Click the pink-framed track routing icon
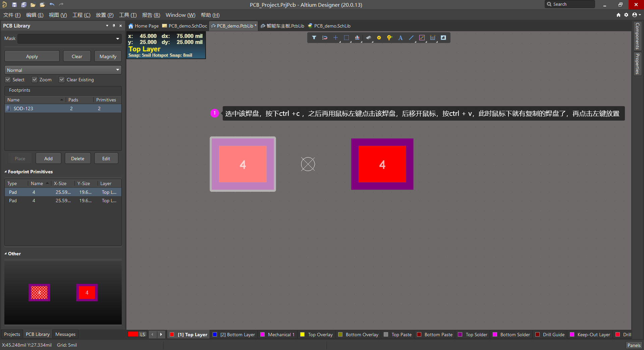Viewport: 644px width, 350px height. pyautogui.click(x=422, y=38)
